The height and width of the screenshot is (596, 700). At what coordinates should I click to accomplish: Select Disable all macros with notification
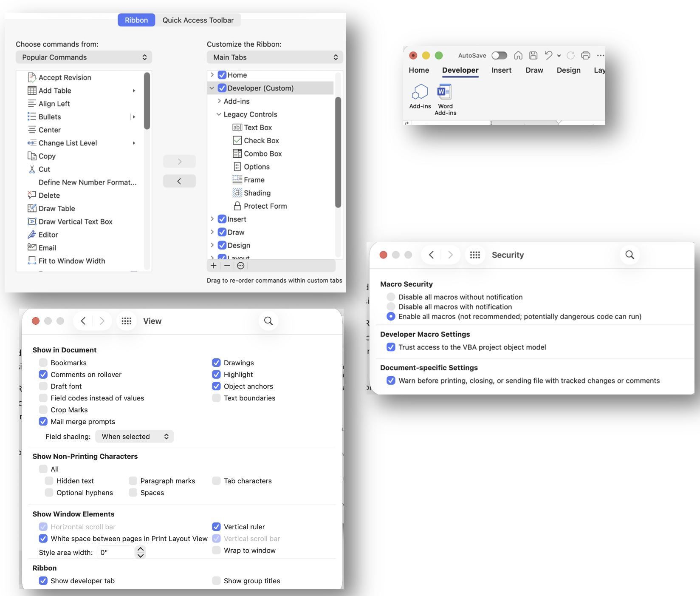[391, 307]
